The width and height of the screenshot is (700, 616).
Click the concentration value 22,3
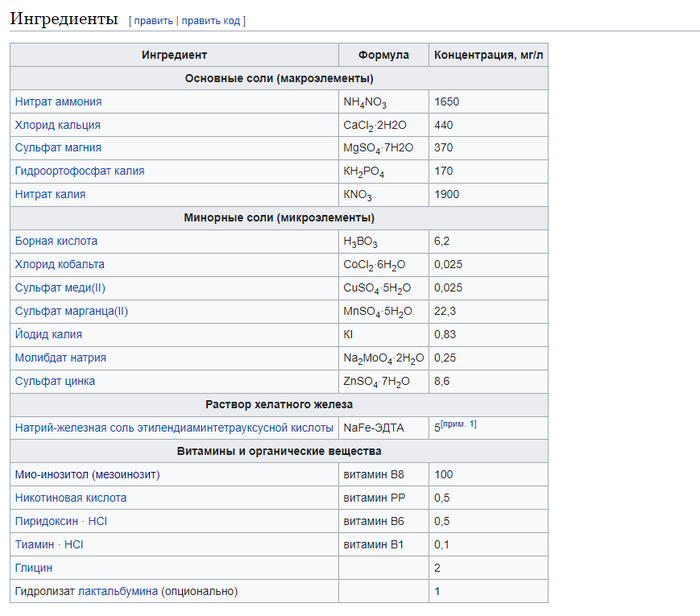tap(445, 311)
